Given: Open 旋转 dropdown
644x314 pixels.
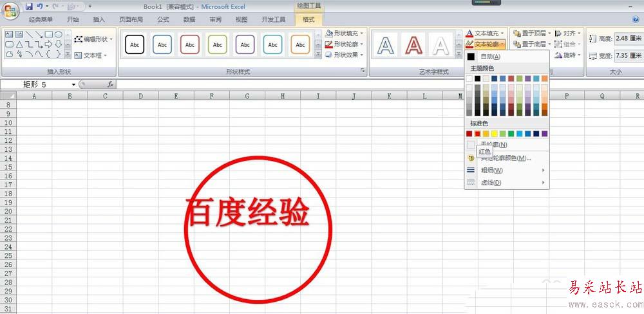Looking at the screenshot, I should 568,55.
